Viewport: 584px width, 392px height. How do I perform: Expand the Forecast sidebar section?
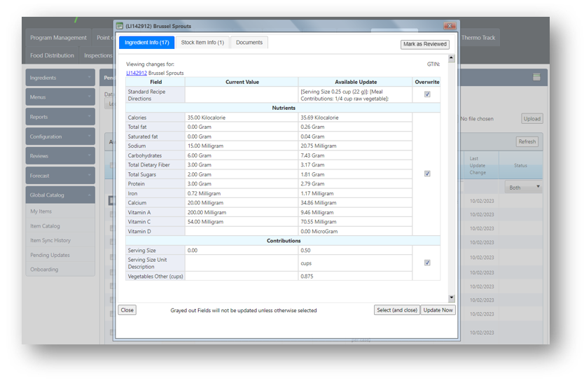click(60, 176)
